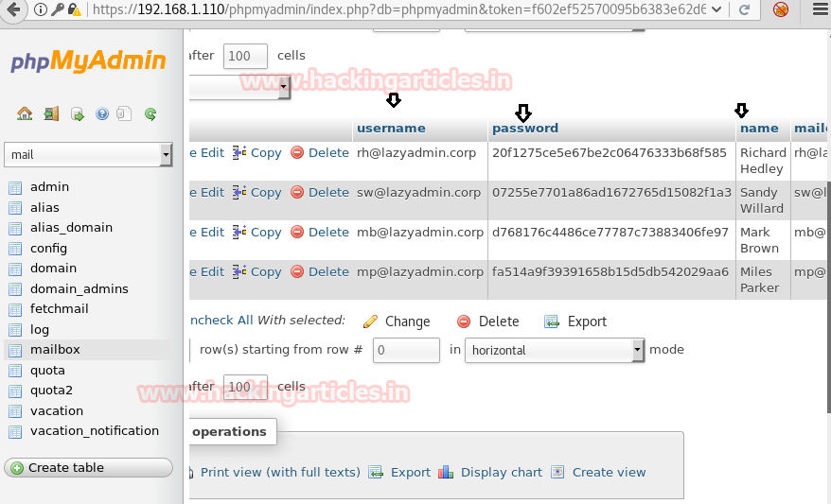
Task: Reload navigation frame green arrow icon
Action: [150, 113]
